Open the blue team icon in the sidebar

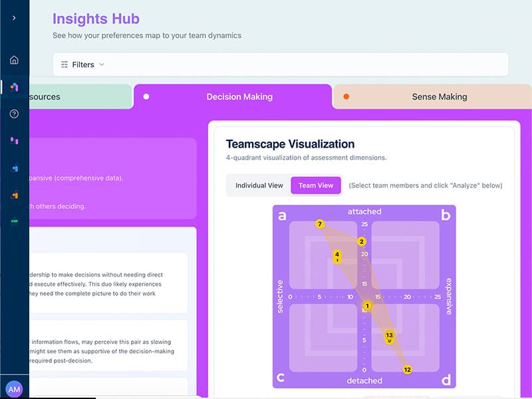tap(14, 168)
